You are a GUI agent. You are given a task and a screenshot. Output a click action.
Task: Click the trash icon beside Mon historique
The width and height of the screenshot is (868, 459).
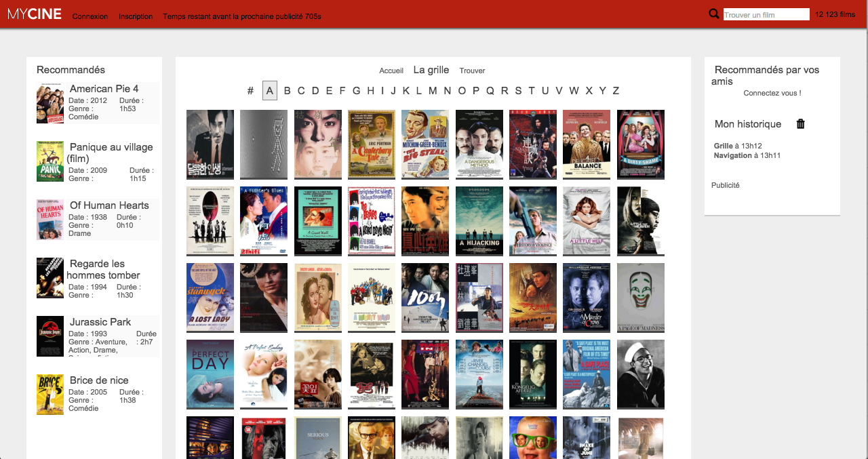click(800, 124)
